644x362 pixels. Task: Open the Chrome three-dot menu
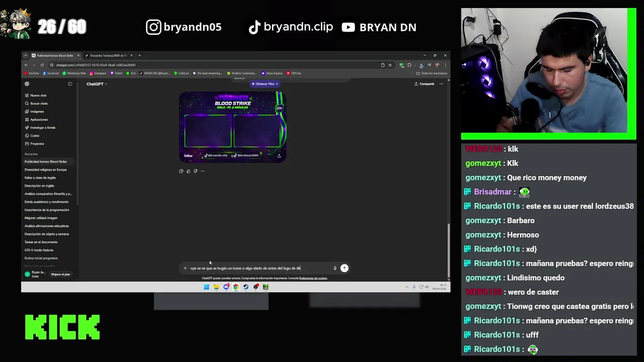[445, 65]
